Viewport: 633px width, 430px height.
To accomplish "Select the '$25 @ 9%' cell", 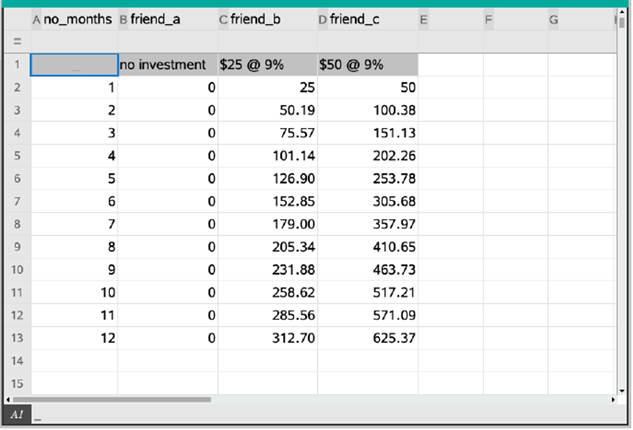I will (x=267, y=64).
